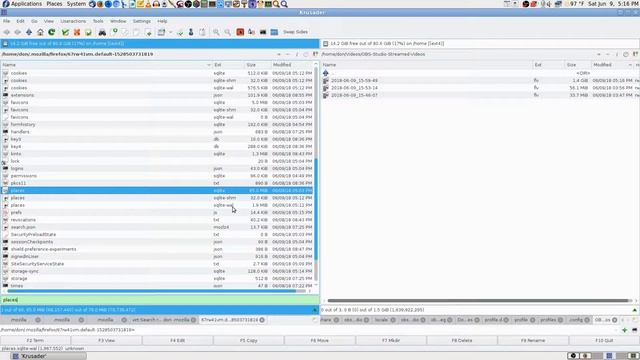
Task: Click right panel horizontal scrollbar
Action: (x=478, y=301)
